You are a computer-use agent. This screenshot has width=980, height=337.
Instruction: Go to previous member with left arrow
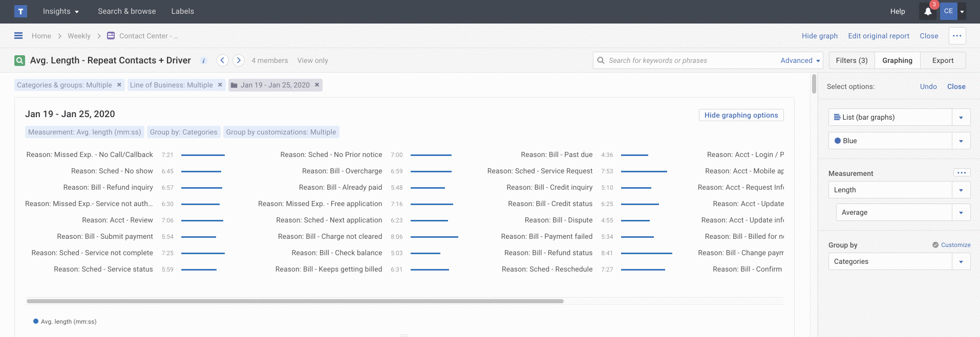click(x=222, y=60)
